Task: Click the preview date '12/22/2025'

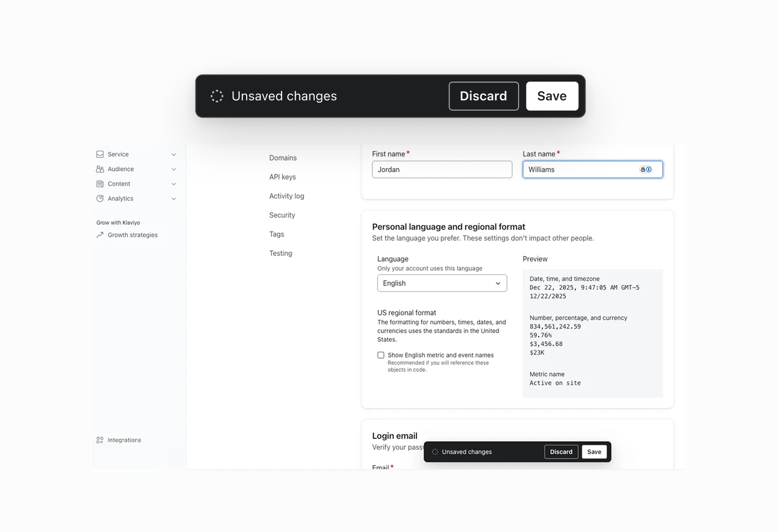Action: (548, 297)
